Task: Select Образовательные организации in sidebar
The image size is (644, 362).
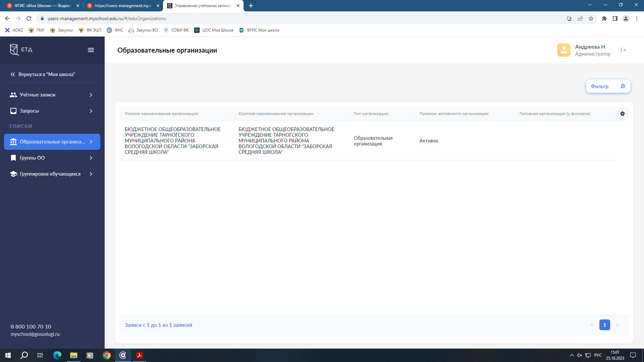Action: point(52,142)
